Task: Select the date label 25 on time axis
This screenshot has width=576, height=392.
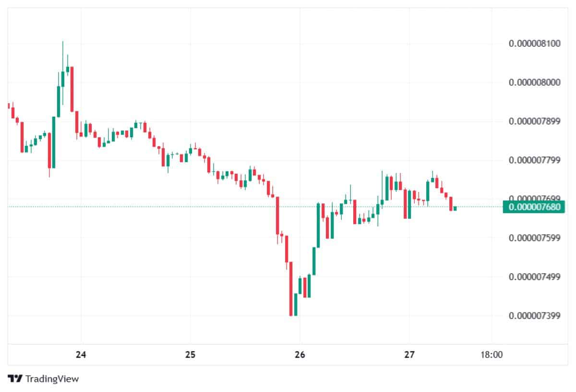Action: 190,355
